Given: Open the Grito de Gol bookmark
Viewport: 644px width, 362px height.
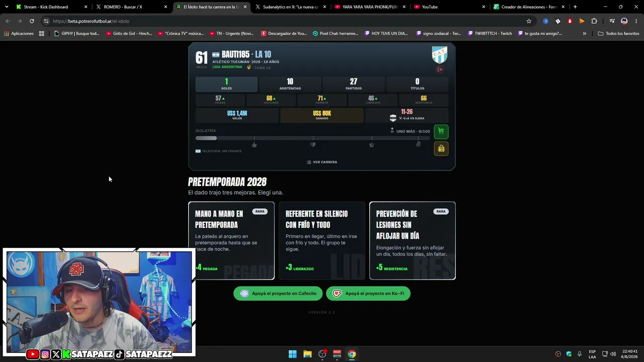Looking at the screenshot, I should [x=128, y=34].
